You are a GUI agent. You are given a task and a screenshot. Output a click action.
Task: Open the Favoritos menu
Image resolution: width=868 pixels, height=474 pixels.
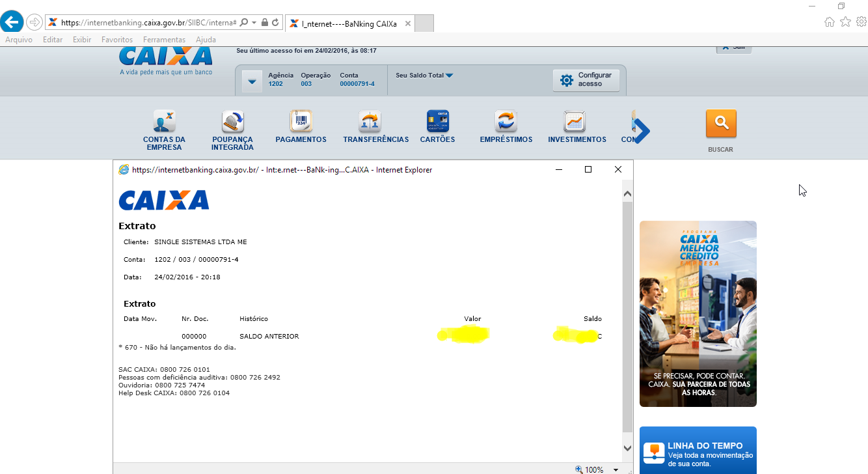pyautogui.click(x=117, y=40)
